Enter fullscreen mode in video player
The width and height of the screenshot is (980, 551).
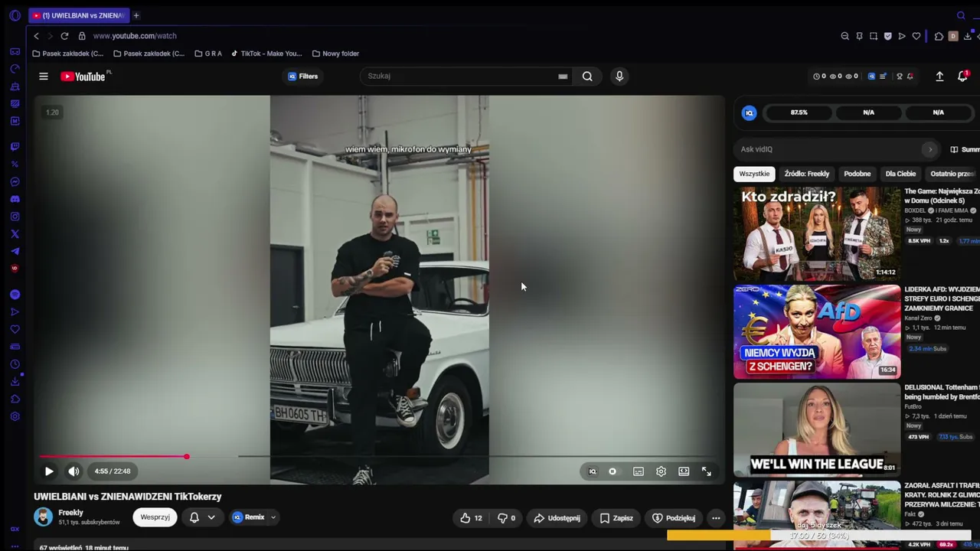click(x=707, y=471)
